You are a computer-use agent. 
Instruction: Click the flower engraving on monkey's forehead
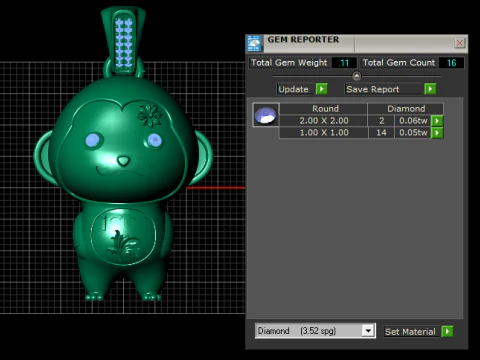pyautogui.click(x=150, y=115)
